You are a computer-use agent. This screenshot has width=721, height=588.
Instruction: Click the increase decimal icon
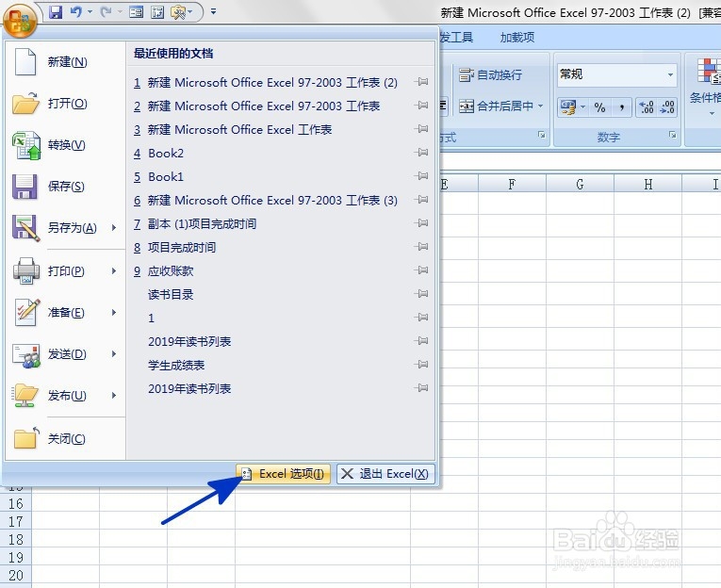pyautogui.click(x=647, y=107)
